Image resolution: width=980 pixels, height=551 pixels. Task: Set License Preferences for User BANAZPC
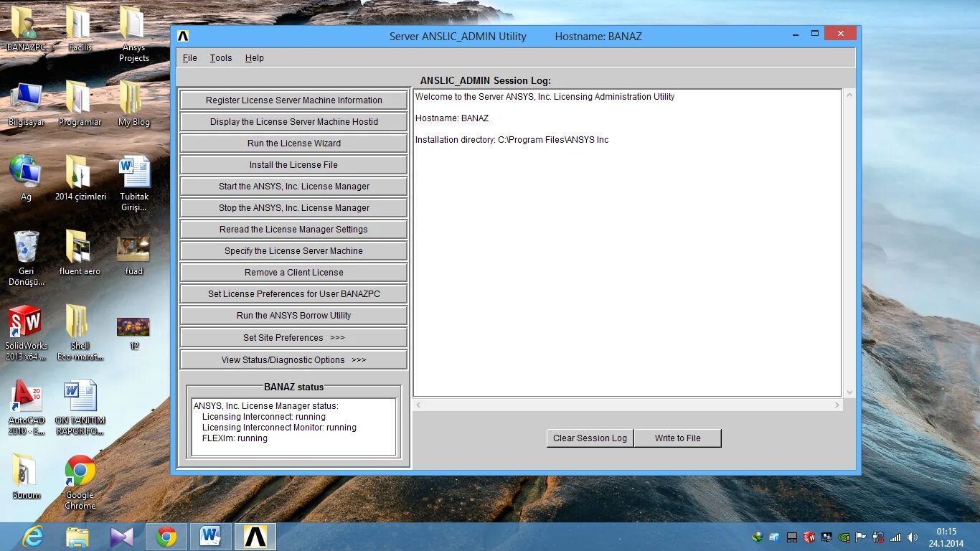(x=293, y=294)
